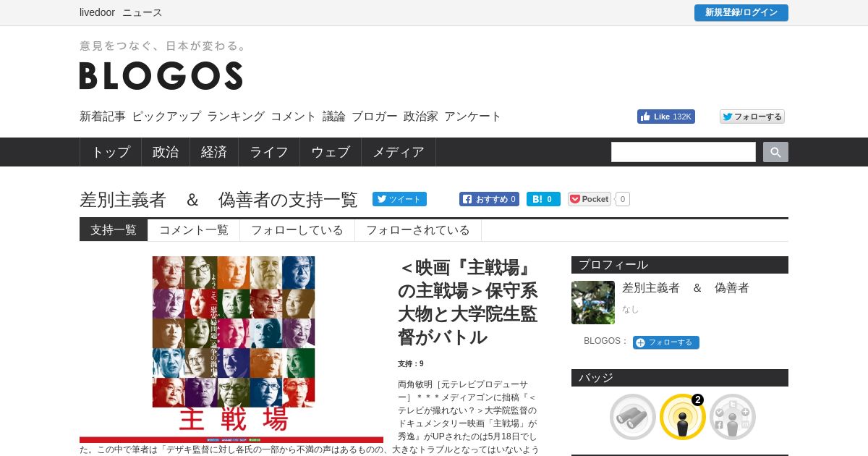Select ウェブ category
The width and height of the screenshot is (868, 456).
(x=331, y=152)
